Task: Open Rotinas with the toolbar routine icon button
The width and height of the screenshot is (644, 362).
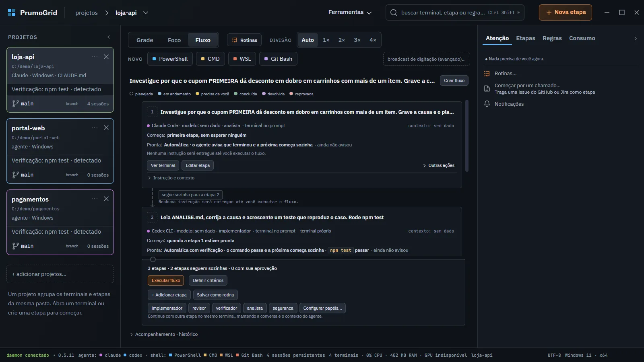Action: pos(244,40)
